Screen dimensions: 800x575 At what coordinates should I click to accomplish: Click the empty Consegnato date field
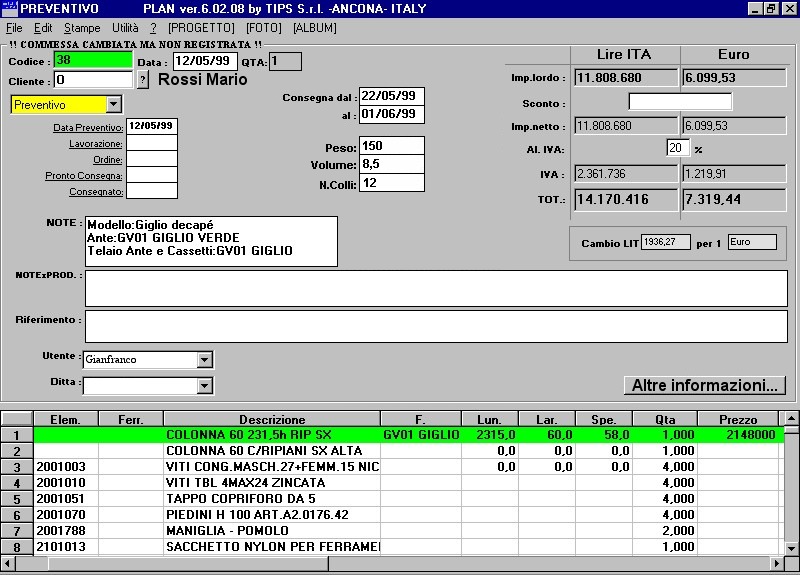[x=152, y=191]
